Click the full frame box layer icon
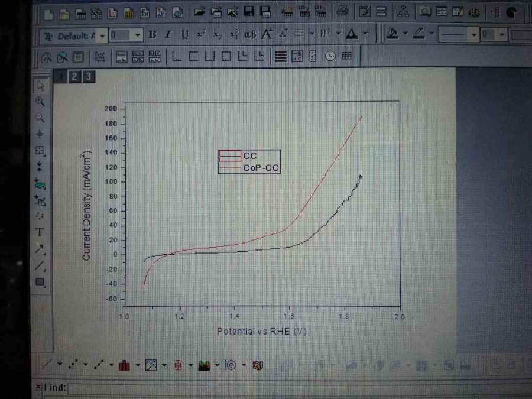Screen dimensions: 532x399 click(226, 56)
